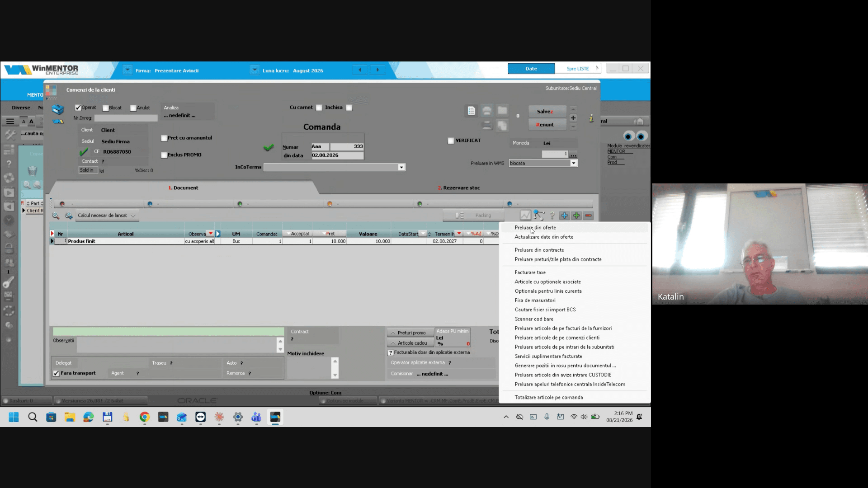Enable Pret cu amanuntul checkbox
The image size is (868, 488).
tap(164, 138)
